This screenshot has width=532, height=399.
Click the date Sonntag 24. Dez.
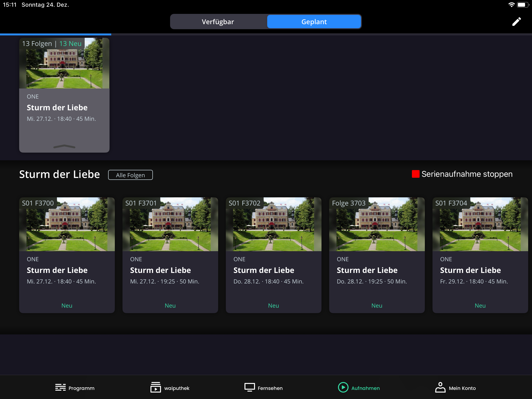pyautogui.click(x=45, y=5)
